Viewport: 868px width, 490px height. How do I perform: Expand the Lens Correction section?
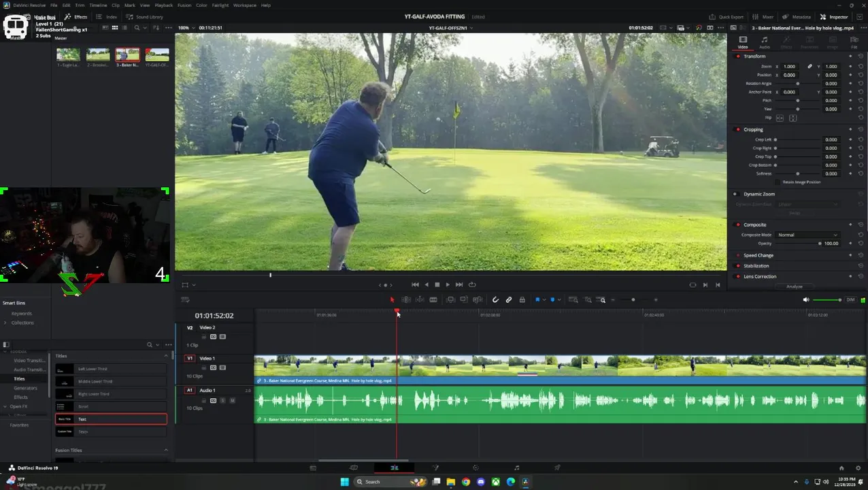[760, 276]
